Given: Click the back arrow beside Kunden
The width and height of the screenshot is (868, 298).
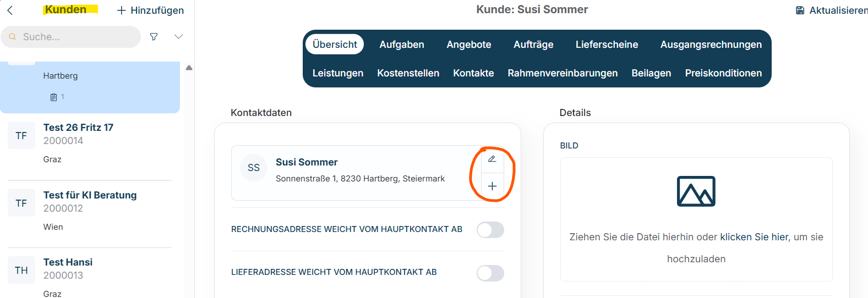Looking at the screenshot, I should (10, 10).
